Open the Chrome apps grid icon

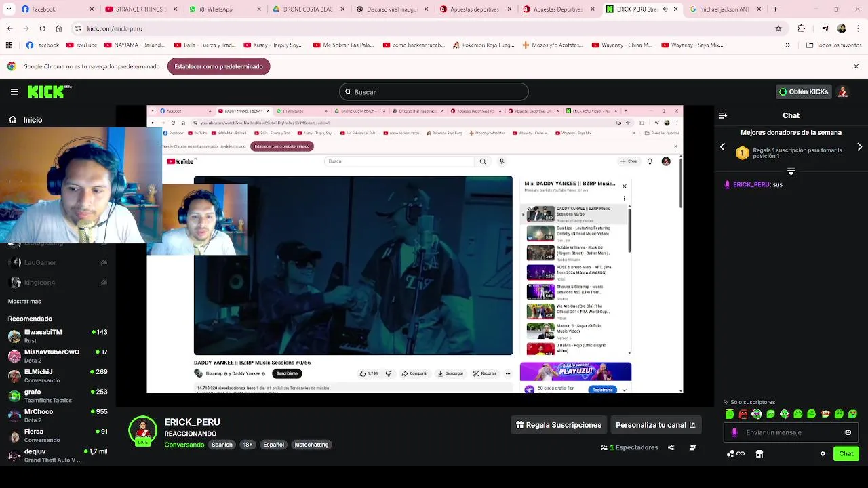click(9, 45)
